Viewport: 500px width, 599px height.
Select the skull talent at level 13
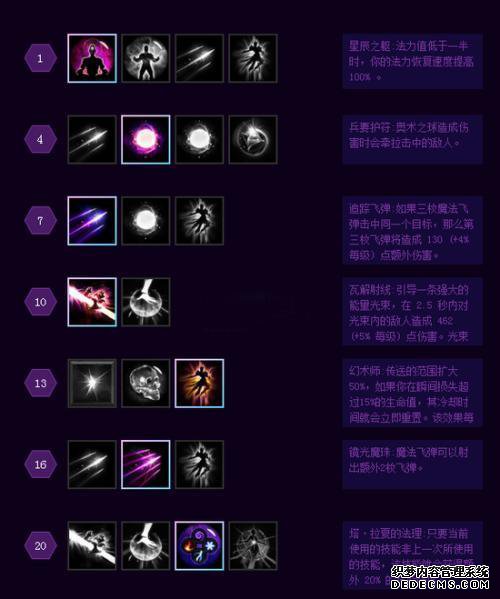[146, 383]
